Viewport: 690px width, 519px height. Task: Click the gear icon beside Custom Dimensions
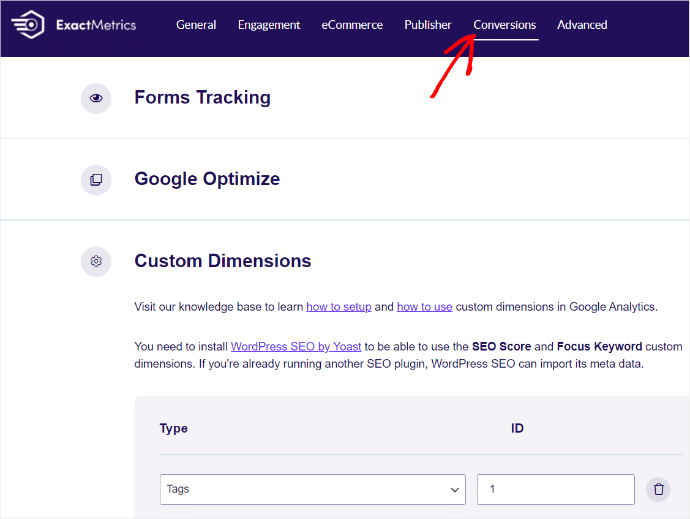point(96,261)
